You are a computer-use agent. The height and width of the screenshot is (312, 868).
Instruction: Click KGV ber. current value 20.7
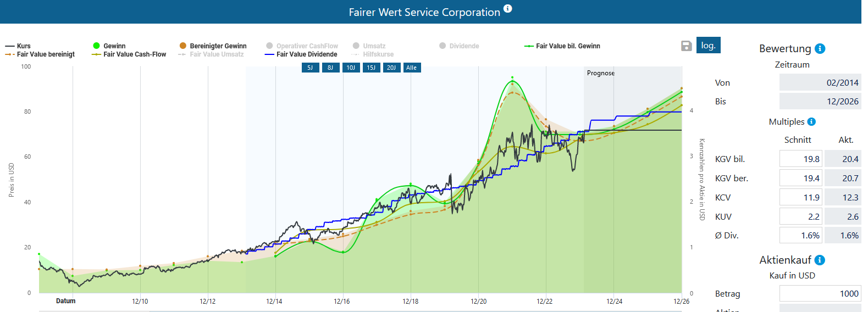coord(843,178)
